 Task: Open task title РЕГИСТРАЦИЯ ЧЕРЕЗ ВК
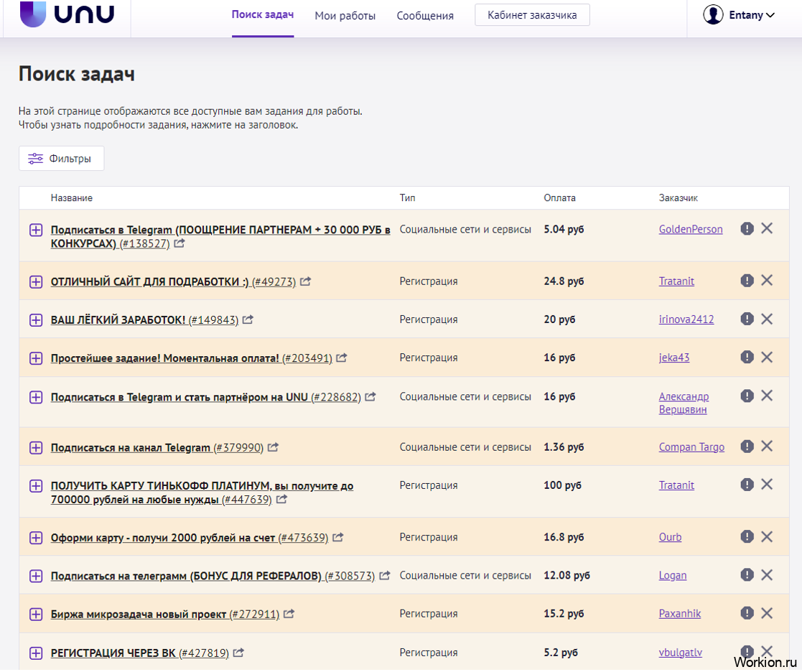click(x=113, y=653)
